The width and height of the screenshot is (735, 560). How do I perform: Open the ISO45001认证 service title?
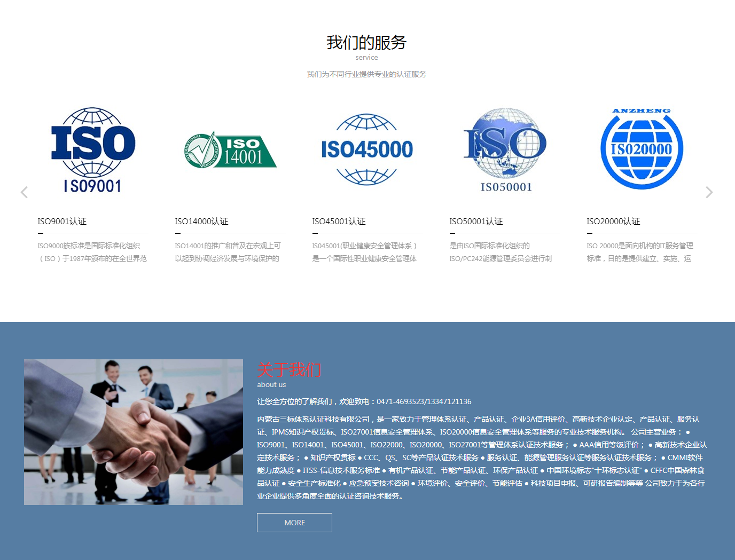[x=339, y=221]
